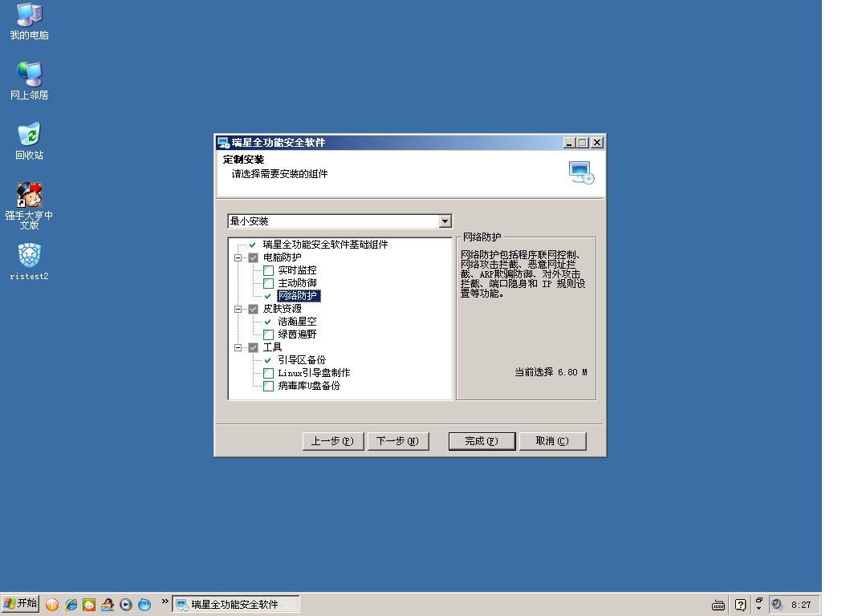This screenshot has width=854, height=616.
Task: Collapse the 工具 tree node
Action: pos(238,348)
